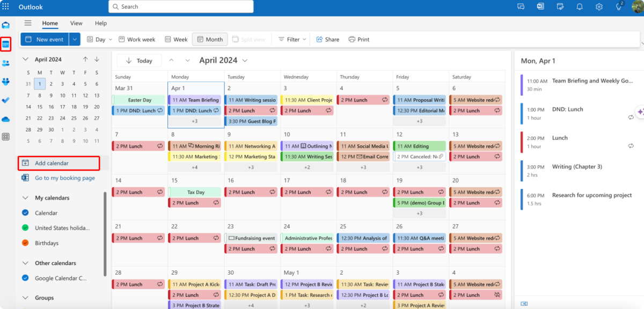Image resolution: width=644 pixels, height=309 pixels.
Task: Open the OneDrive cloud icon
Action: click(x=6, y=119)
